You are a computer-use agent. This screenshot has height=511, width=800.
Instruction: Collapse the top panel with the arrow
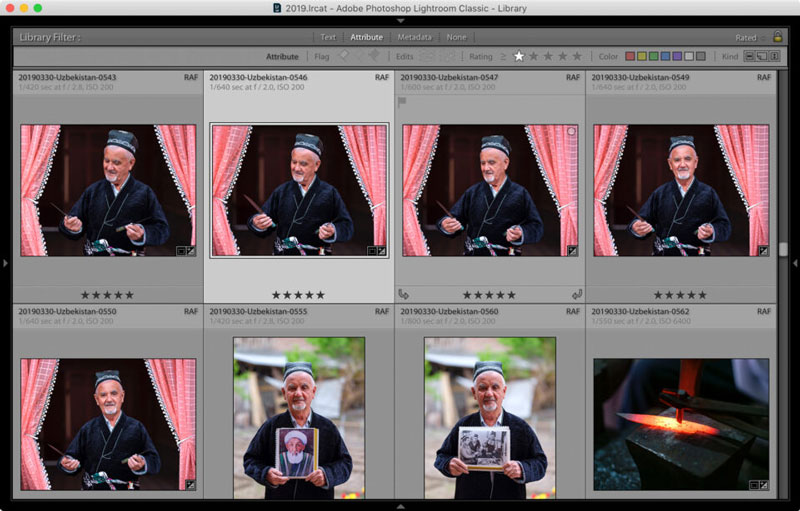(x=400, y=20)
